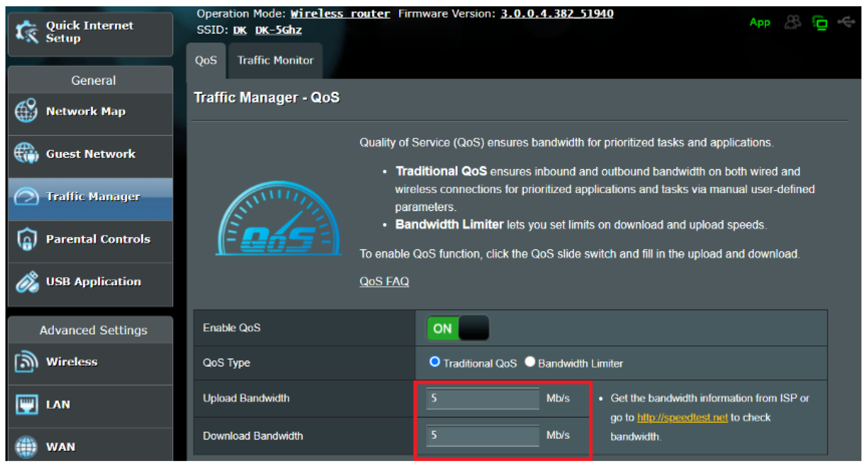The image size is (868, 467).
Task: Toggle the Enable QoS switch off
Action: 458,328
